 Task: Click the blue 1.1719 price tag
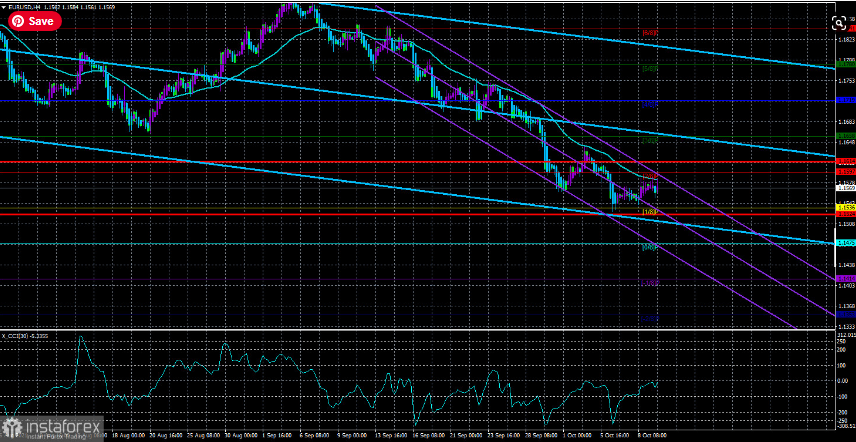(846, 100)
